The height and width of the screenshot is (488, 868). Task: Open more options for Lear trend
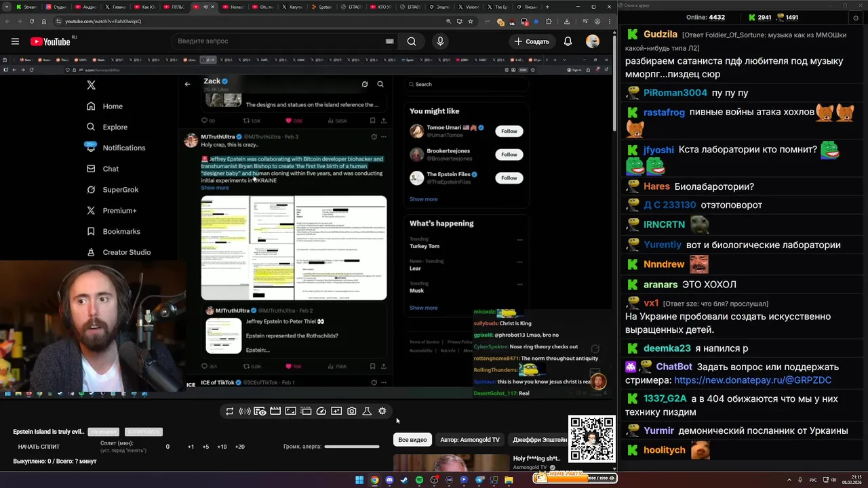click(x=520, y=262)
